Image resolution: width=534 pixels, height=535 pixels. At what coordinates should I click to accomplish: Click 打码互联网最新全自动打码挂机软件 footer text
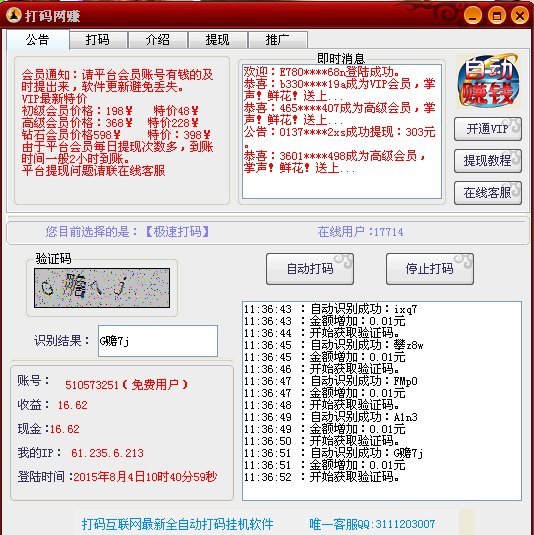177,524
